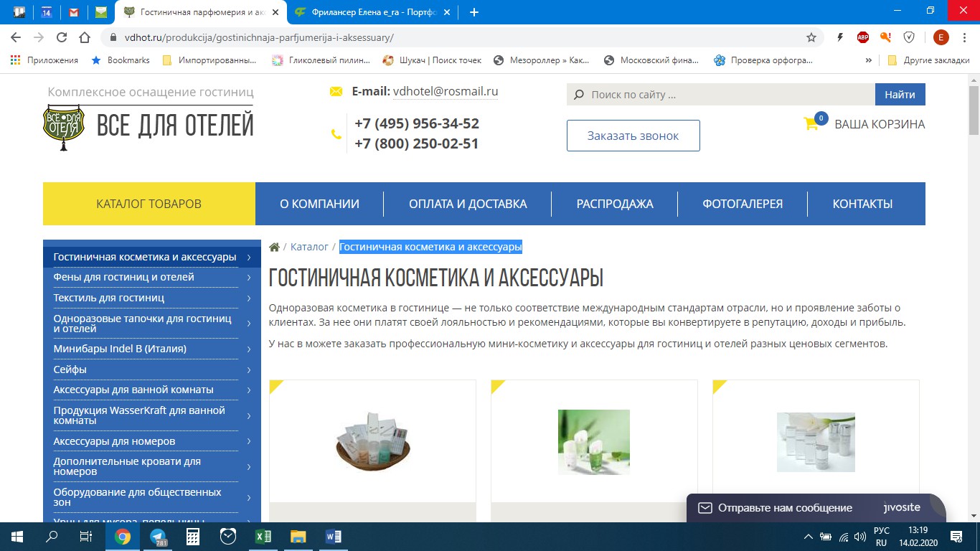The height and width of the screenshot is (551, 980).
Task: Expand arrow next to Сейфы
Action: point(248,369)
